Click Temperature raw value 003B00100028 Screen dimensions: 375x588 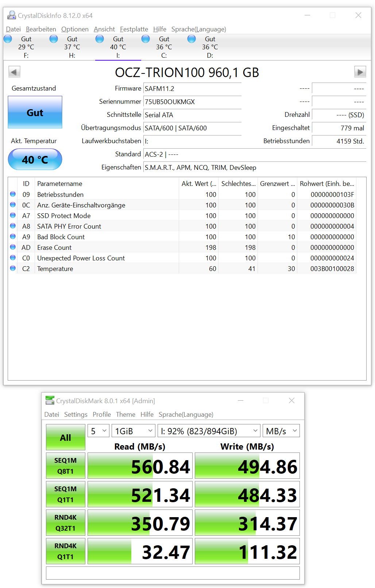(332, 268)
